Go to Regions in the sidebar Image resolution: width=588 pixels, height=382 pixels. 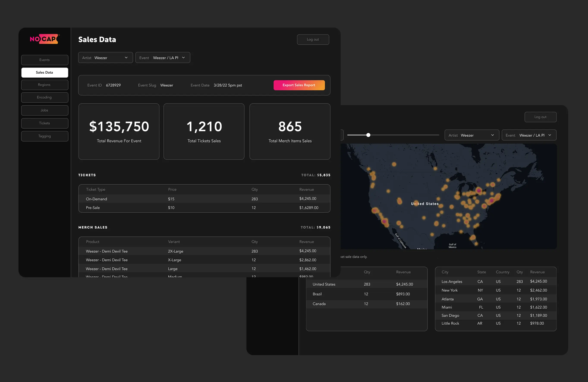click(45, 85)
